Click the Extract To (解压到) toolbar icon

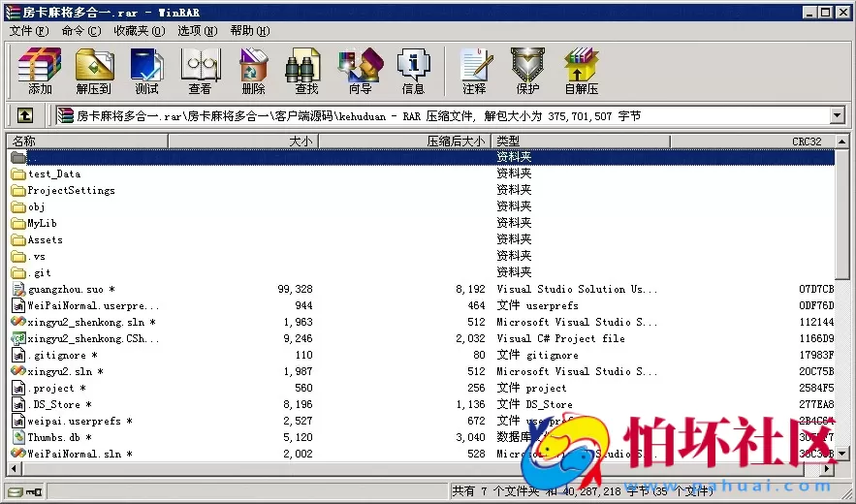(94, 71)
